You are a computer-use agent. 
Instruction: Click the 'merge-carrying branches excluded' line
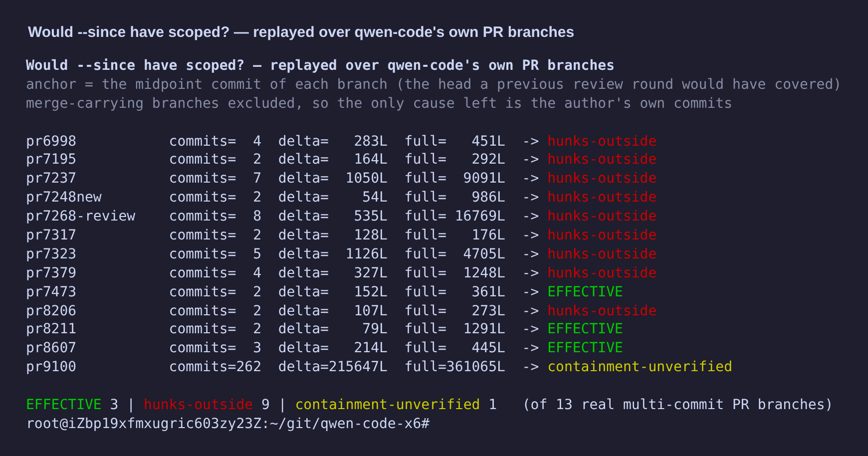click(379, 103)
